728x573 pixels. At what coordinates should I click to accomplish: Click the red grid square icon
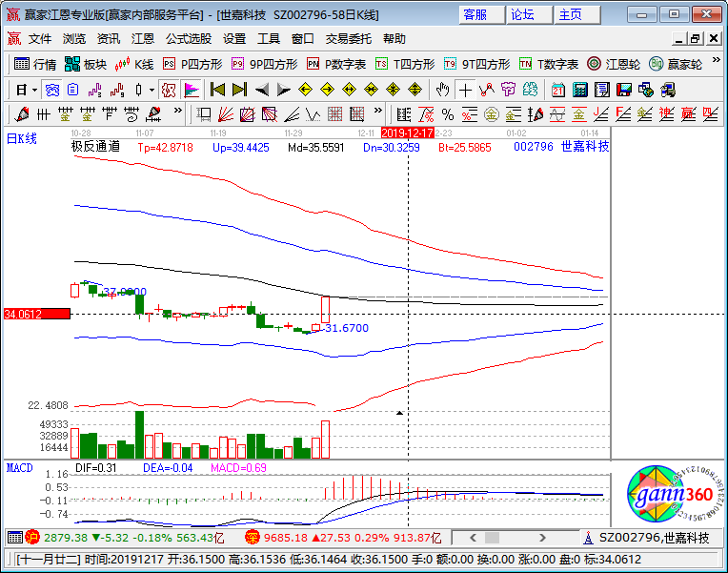click(x=334, y=114)
